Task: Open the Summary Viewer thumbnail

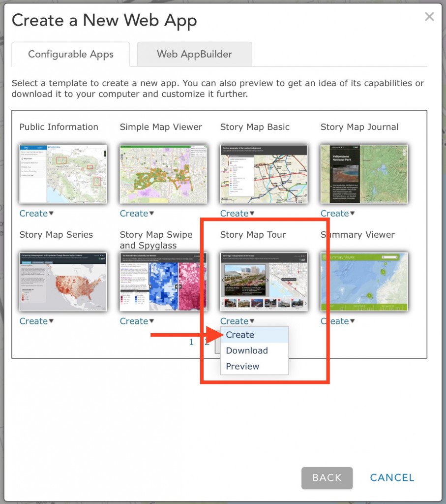Action: pos(364,282)
